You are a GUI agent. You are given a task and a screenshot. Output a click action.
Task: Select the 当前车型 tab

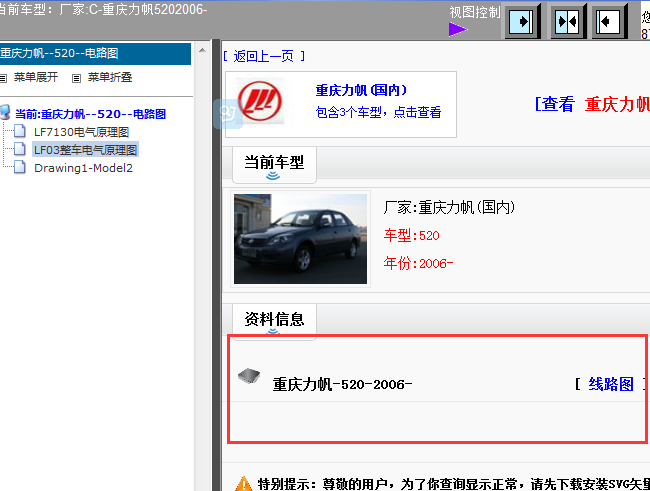(274, 165)
